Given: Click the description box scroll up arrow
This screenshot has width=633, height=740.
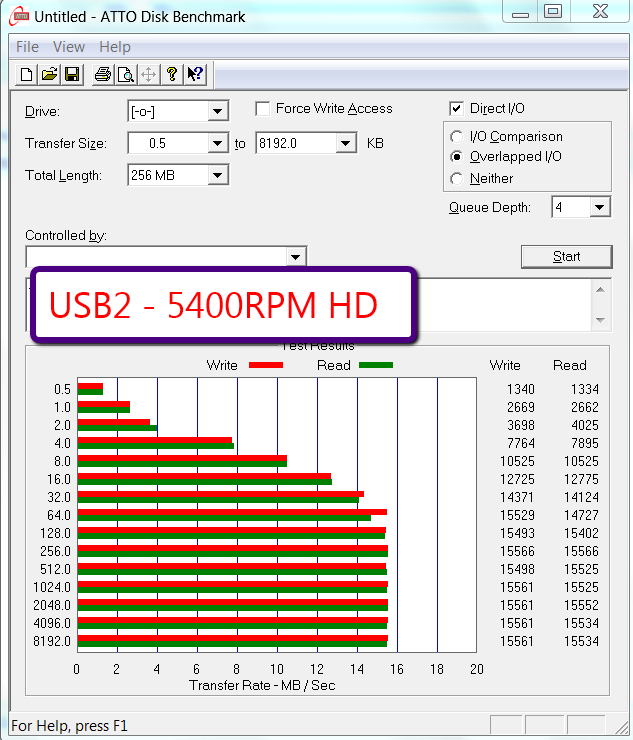Looking at the screenshot, I should [x=600, y=290].
